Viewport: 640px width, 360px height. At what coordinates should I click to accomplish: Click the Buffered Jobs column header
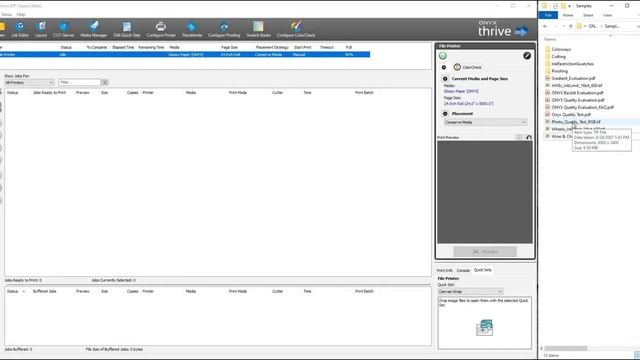tap(44, 291)
